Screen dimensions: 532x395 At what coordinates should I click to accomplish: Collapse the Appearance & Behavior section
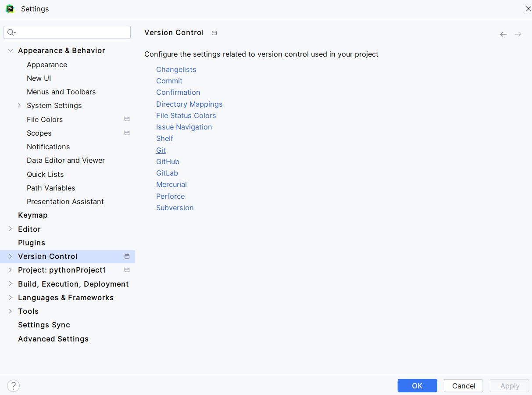[11, 50]
